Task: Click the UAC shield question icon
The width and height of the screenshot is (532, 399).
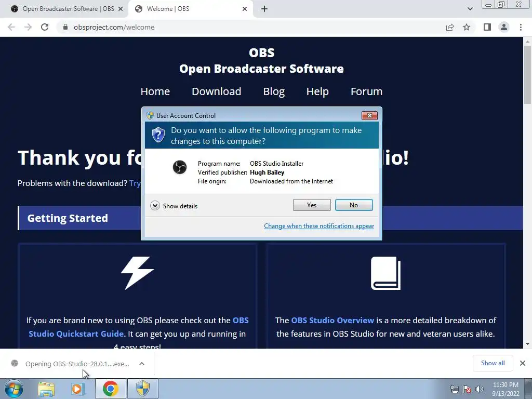Action: [x=158, y=135]
